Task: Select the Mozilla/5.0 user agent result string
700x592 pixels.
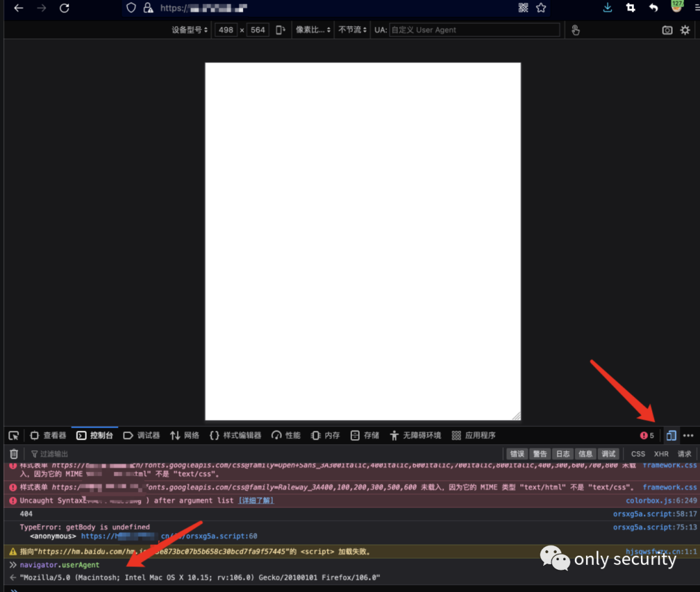Action: (200, 577)
